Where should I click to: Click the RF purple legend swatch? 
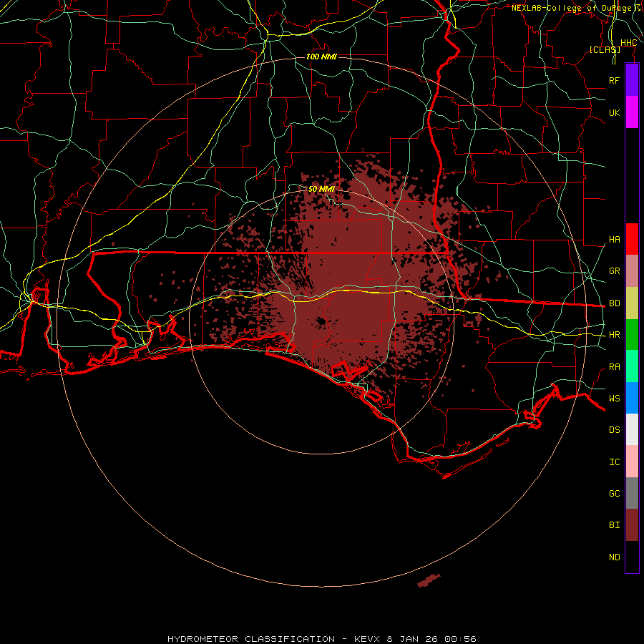632,80
